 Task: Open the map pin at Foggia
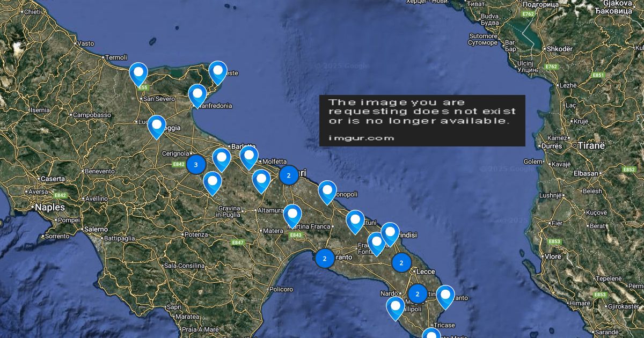[156, 126]
